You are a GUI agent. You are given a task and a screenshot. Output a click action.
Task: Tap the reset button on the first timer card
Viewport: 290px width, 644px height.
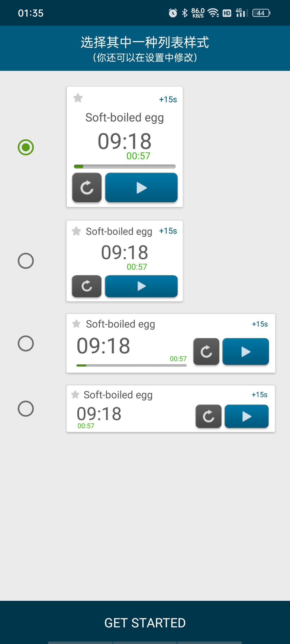click(87, 187)
